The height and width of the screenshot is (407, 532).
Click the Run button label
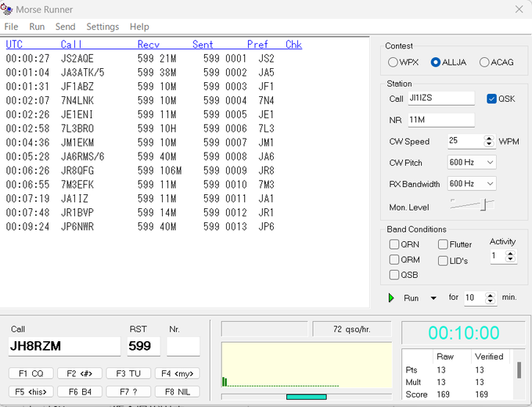pyautogui.click(x=411, y=298)
